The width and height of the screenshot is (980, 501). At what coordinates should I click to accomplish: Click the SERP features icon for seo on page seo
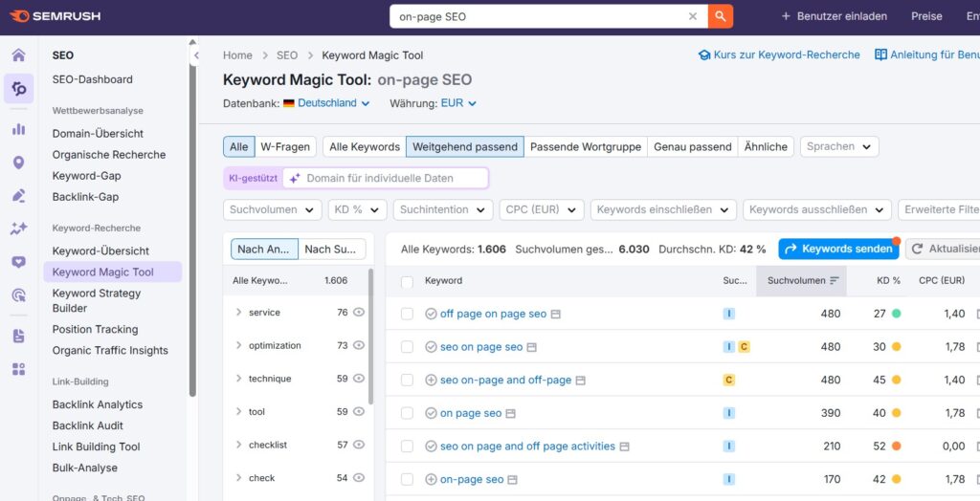(532, 347)
